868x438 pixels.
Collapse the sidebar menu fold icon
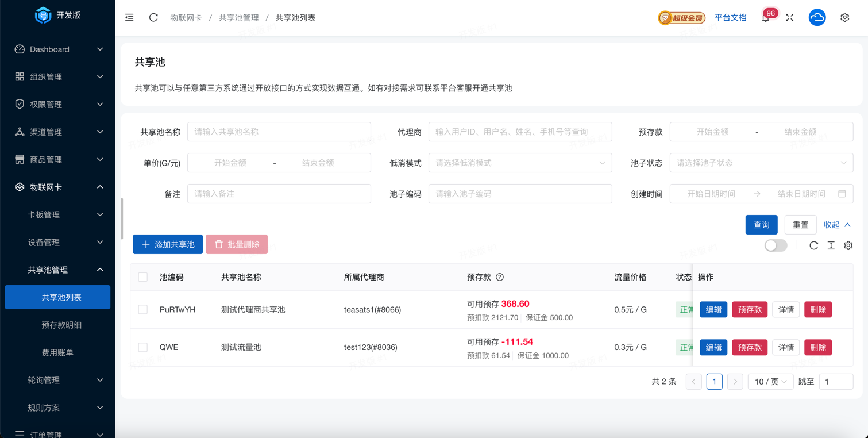[129, 18]
